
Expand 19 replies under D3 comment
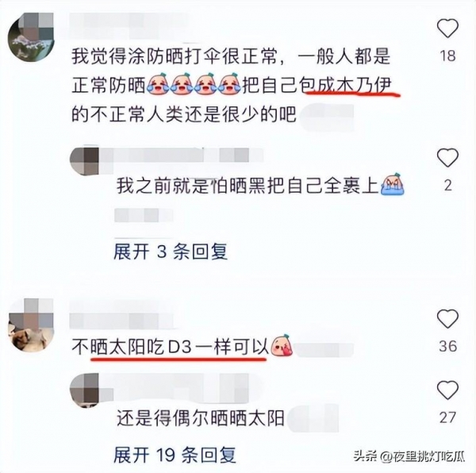click(x=175, y=455)
